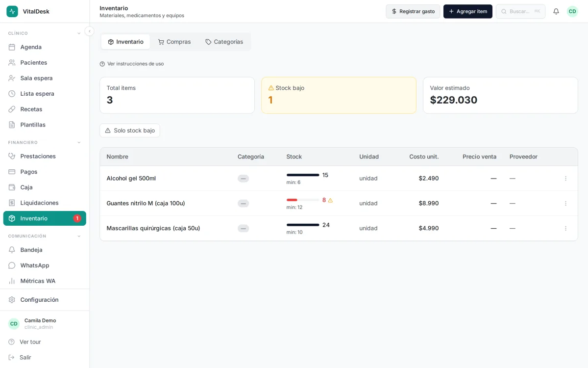Open Bandeja bell icon in sidebar

pos(12,250)
